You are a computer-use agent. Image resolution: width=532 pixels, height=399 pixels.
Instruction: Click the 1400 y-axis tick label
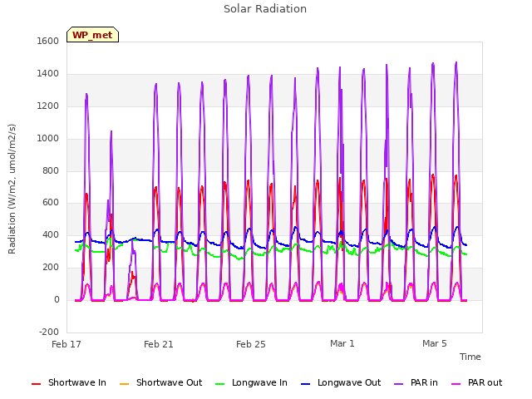click(48, 74)
